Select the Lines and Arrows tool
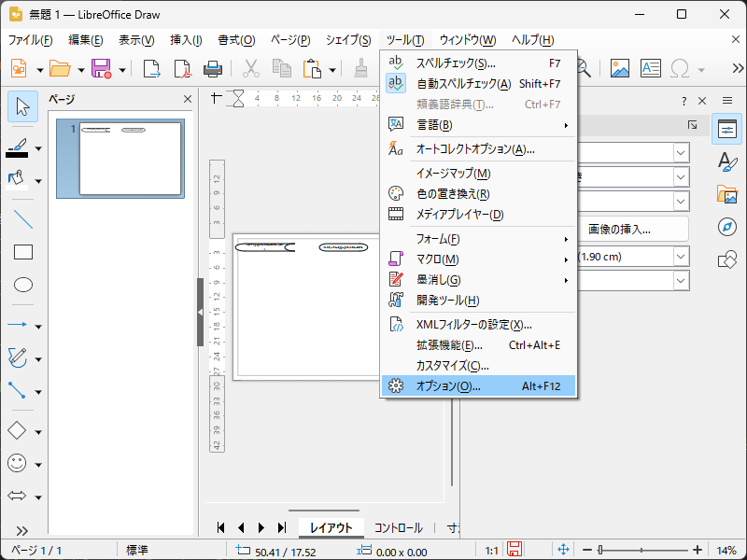This screenshot has height=560, width=747. [x=18, y=325]
